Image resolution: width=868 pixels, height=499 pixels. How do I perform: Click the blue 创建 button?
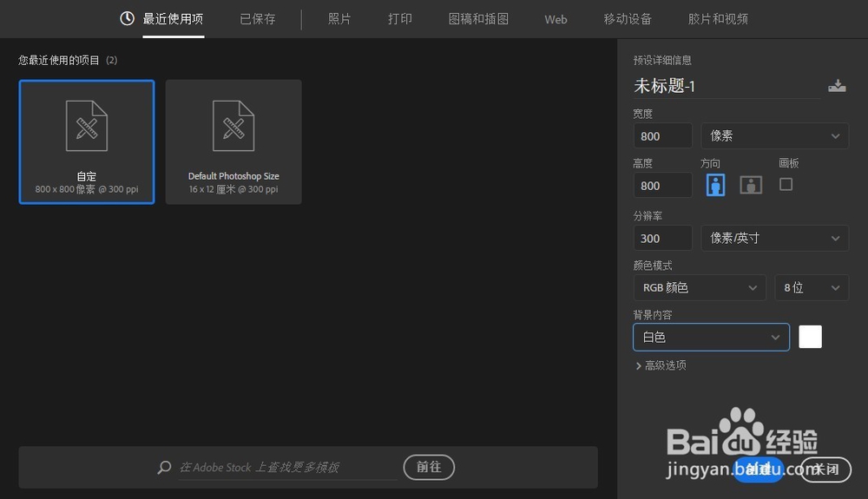point(759,469)
